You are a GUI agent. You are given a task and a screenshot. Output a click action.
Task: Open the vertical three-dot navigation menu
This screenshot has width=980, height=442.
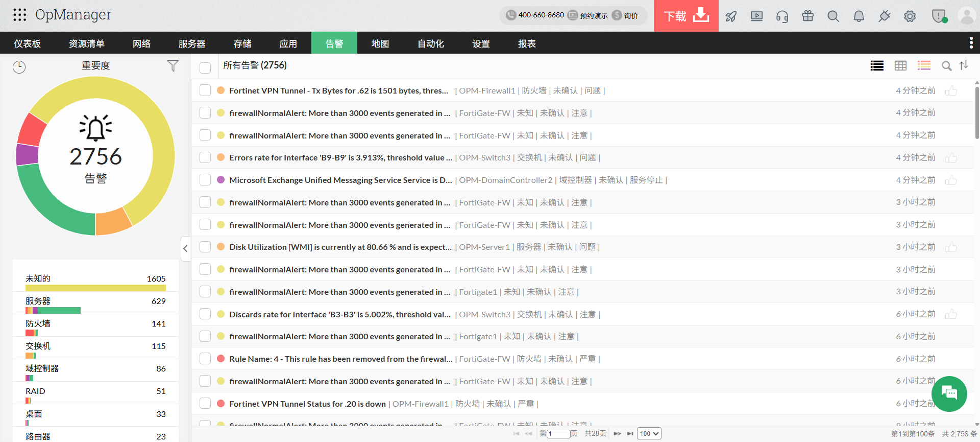(971, 43)
